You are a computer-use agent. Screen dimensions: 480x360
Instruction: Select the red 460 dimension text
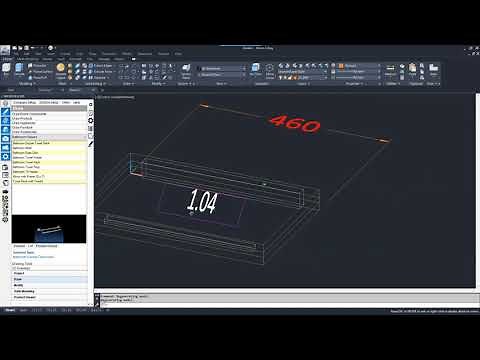(x=295, y=123)
